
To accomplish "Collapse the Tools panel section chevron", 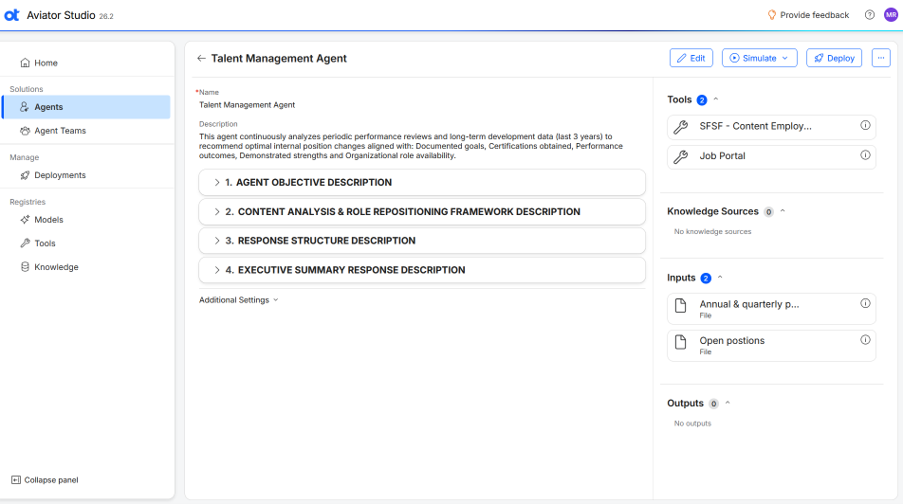I will point(716,99).
